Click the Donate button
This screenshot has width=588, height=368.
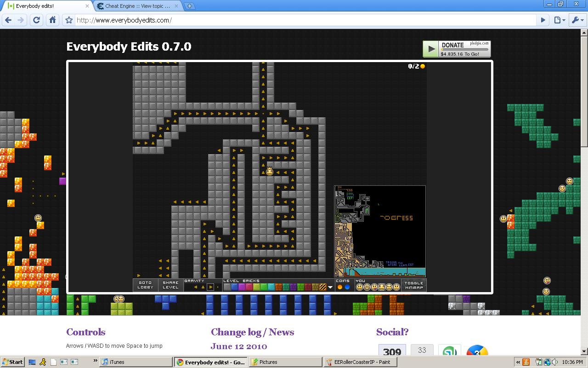[457, 49]
